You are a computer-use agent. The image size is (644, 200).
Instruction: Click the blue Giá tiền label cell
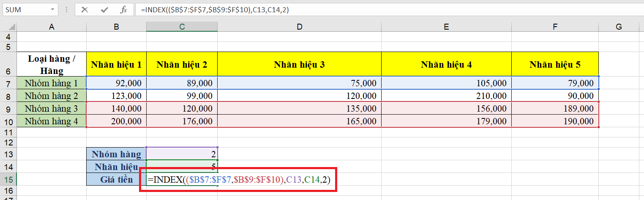tap(116, 179)
